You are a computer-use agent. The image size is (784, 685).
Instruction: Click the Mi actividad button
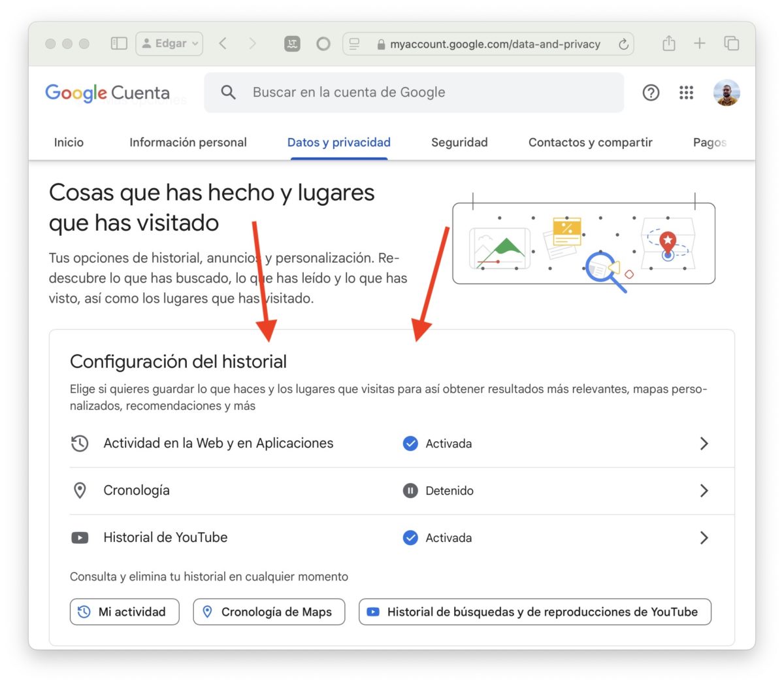[x=125, y=612]
